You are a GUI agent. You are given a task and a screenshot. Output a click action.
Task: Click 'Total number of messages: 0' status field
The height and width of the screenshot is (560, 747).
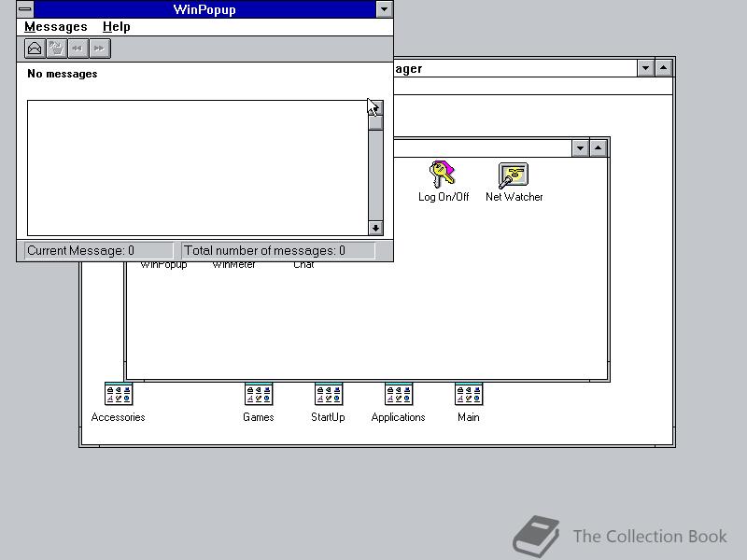click(x=278, y=250)
